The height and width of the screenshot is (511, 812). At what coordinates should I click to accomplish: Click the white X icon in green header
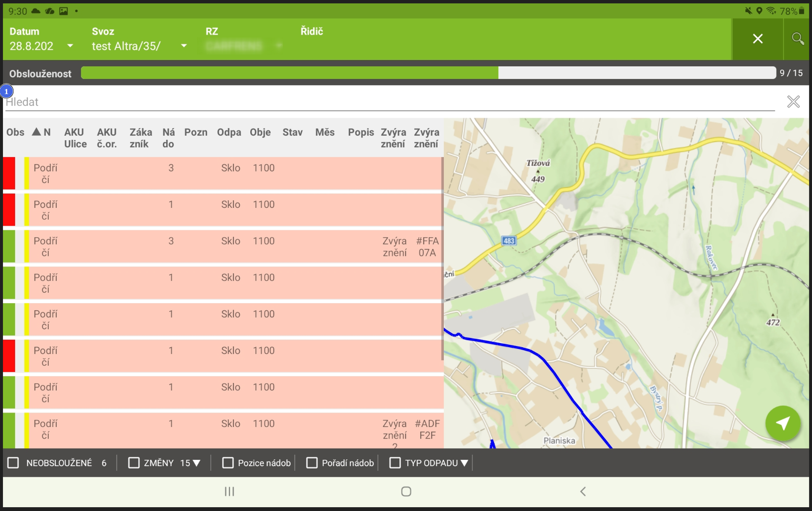pyautogui.click(x=758, y=39)
